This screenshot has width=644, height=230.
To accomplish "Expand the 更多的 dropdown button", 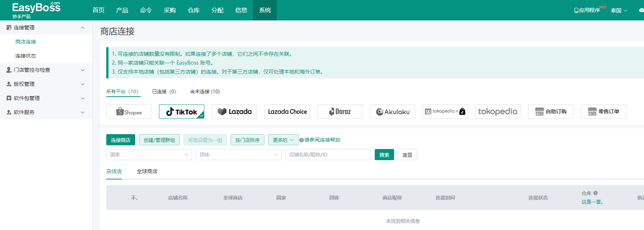I will point(283,140).
